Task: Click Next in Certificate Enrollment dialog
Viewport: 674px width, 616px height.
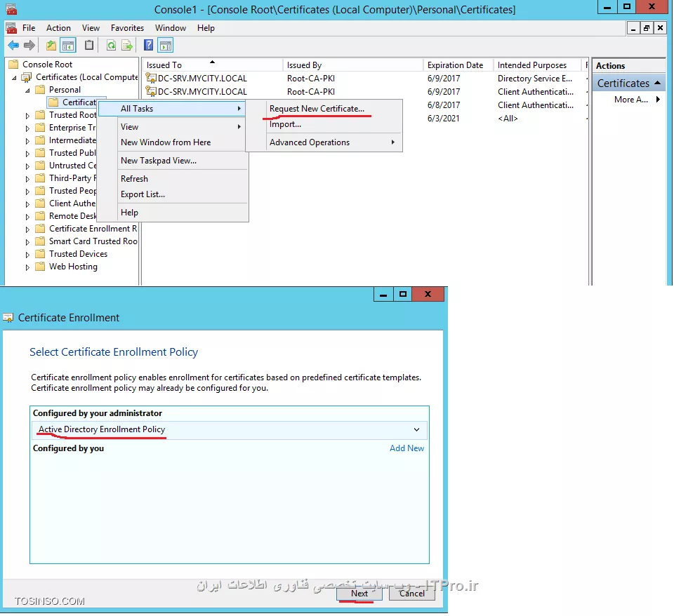Action: click(359, 594)
